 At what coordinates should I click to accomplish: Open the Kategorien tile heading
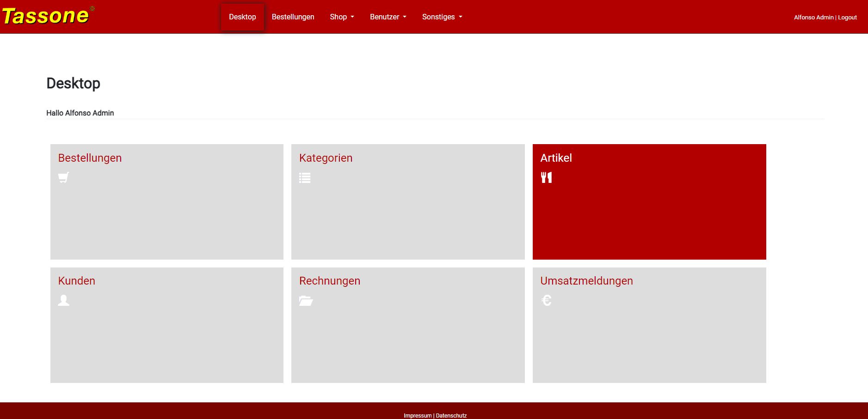326,158
